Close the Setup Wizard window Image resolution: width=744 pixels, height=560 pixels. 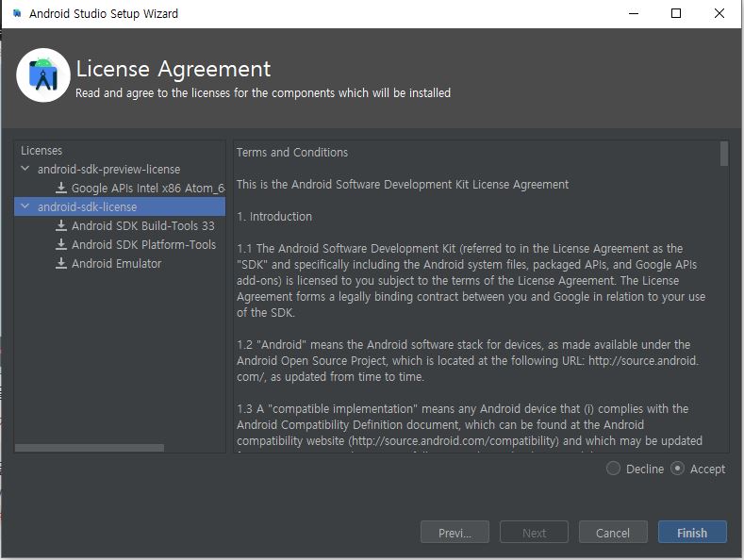click(x=719, y=13)
